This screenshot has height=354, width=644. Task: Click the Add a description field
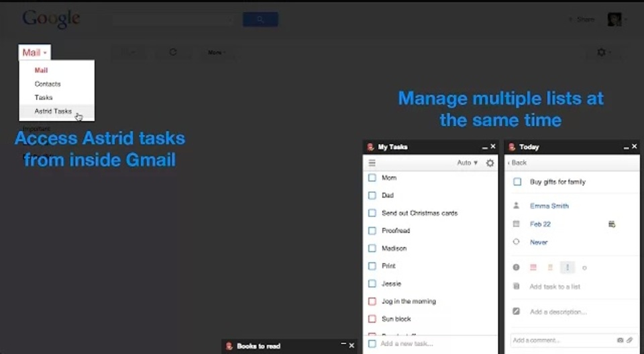click(557, 312)
